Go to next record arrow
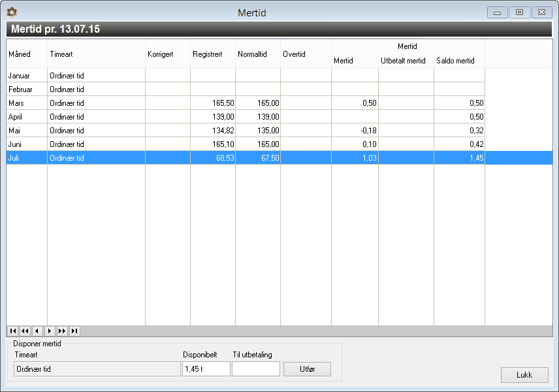The image size is (559, 392). click(x=50, y=331)
